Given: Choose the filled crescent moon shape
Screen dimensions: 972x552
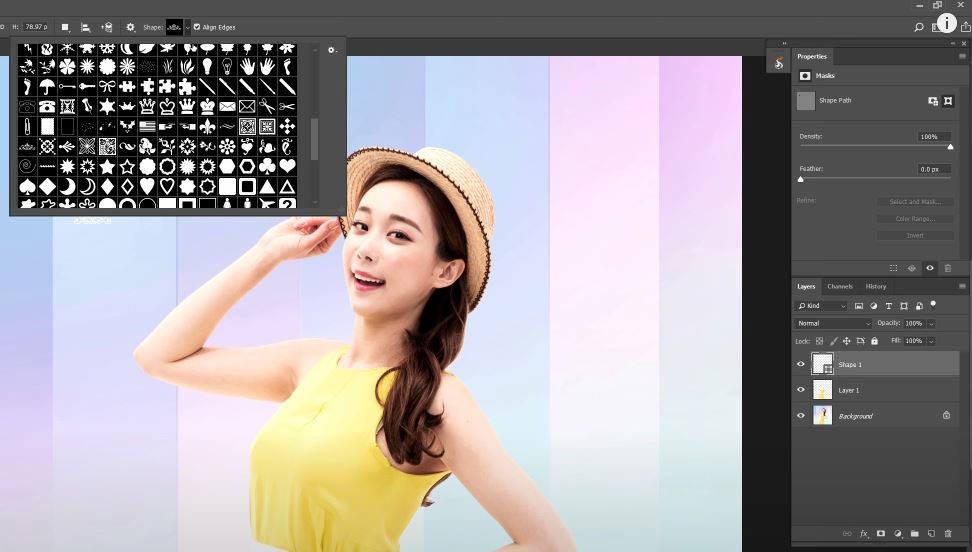Looking at the screenshot, I should point(67,186).
